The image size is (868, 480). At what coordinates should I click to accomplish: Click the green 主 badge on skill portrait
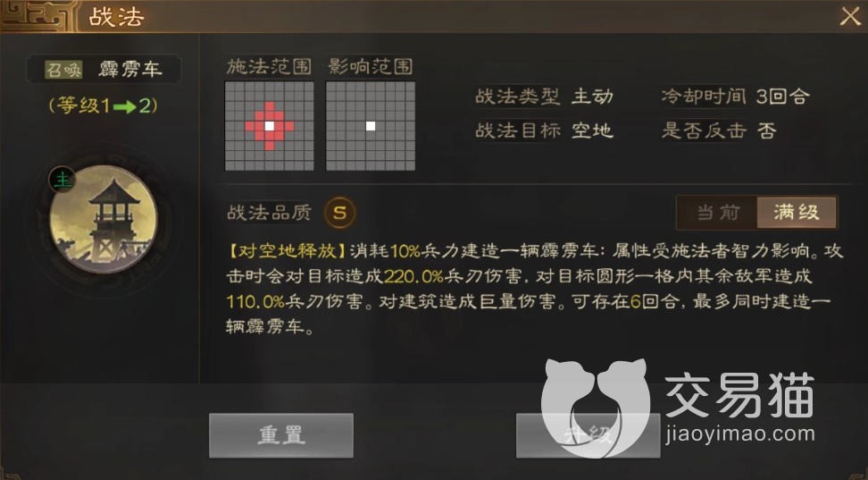[x=63, y=181]
